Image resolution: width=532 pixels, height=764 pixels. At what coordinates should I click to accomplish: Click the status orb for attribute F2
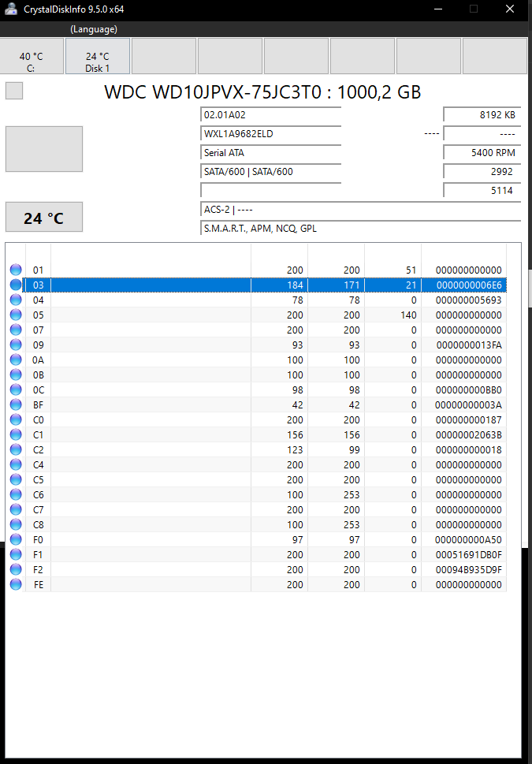(16, 569)
